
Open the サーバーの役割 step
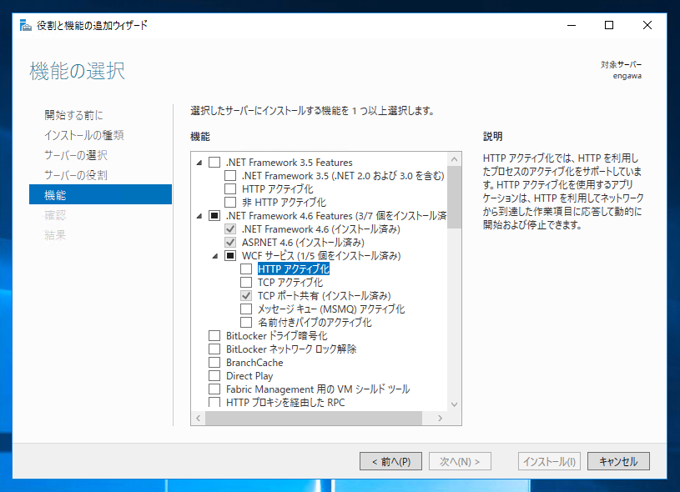point(76,175)
